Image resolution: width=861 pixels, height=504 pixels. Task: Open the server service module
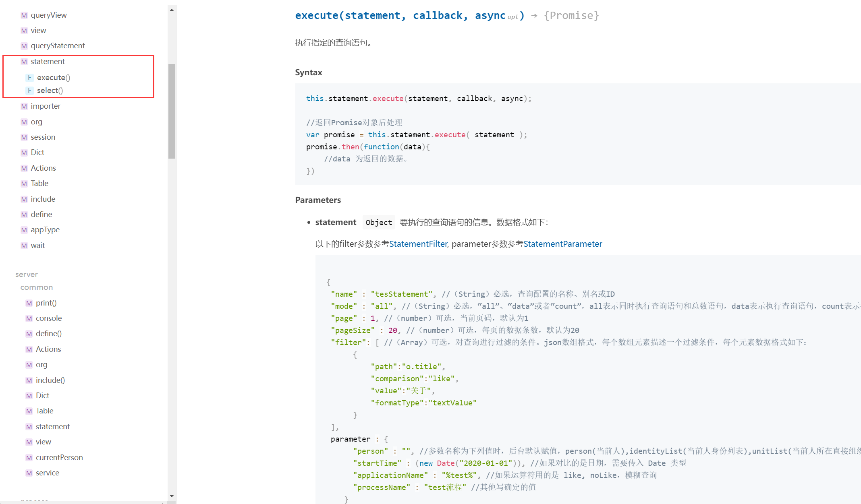[47, 473]
